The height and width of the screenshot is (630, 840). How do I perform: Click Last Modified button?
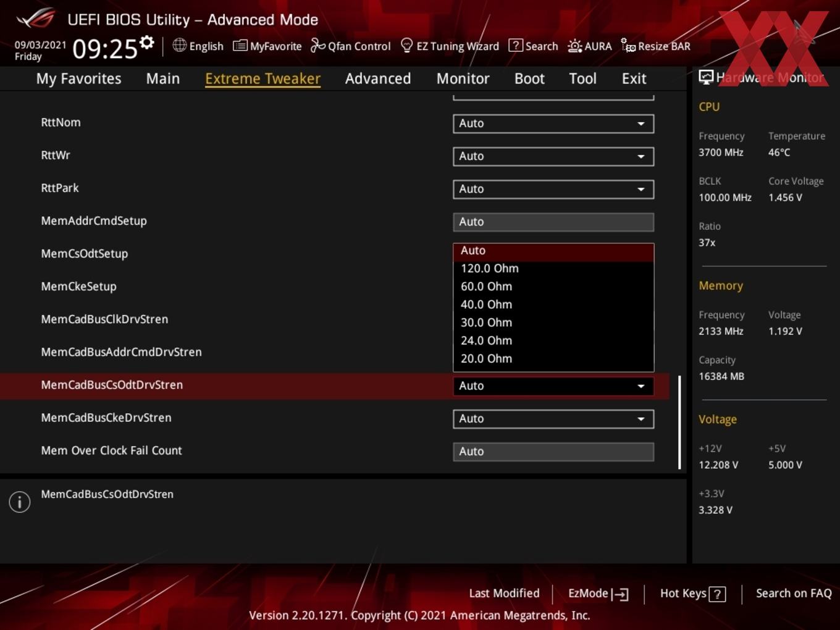pyautogui.click(x=504, y=594)
